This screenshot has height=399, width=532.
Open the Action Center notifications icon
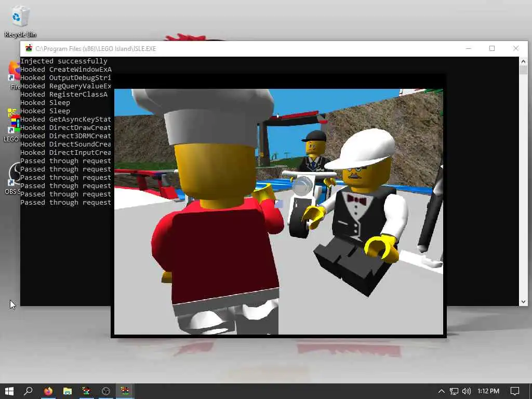tap(515, 391)
